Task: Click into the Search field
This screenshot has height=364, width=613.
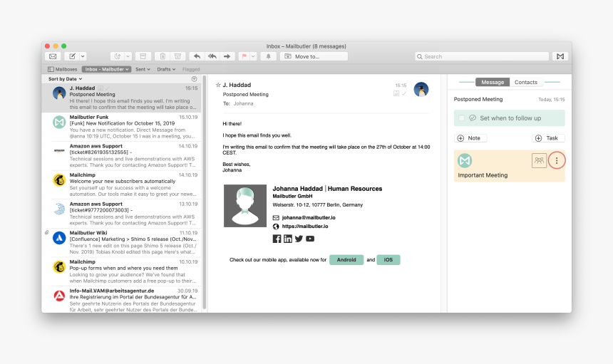Action: click(482, 56)
